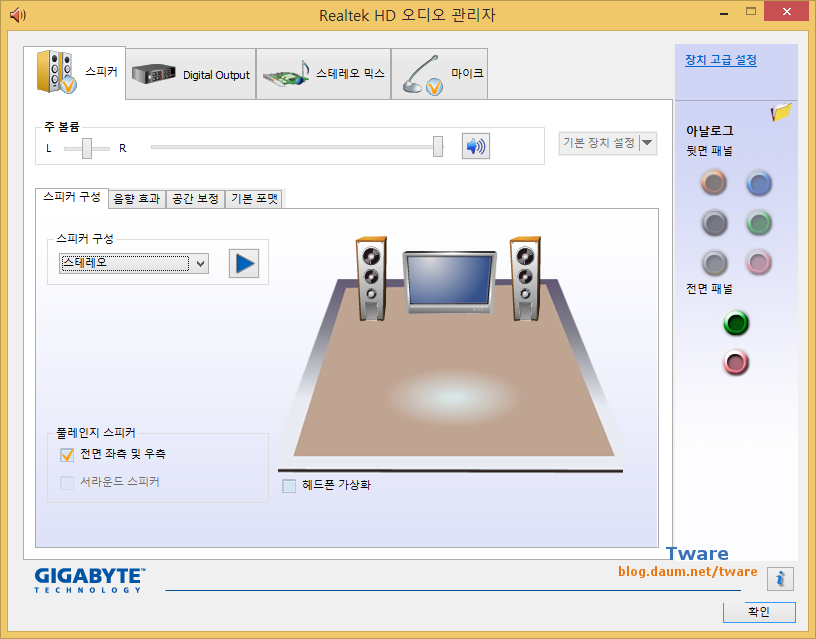The image size is (816, 639).
Task: Click the pink front panel jack
Action: [736, 363]
